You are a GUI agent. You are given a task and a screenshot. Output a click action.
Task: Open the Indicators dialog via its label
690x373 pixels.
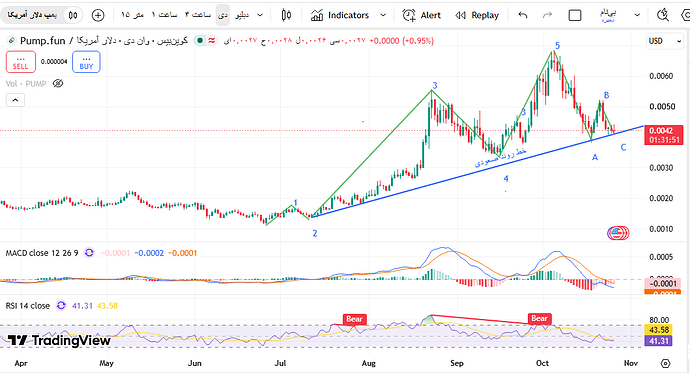tap(348, 15)
